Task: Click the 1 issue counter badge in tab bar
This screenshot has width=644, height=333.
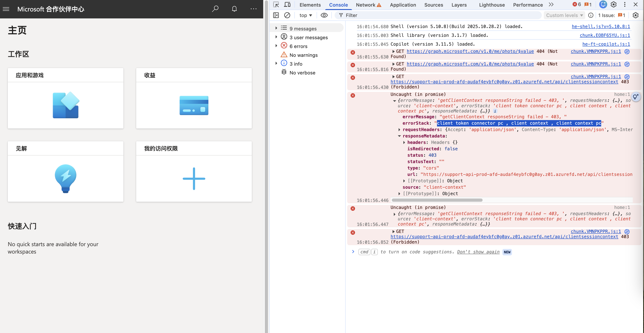Action: tap(588, 5)
